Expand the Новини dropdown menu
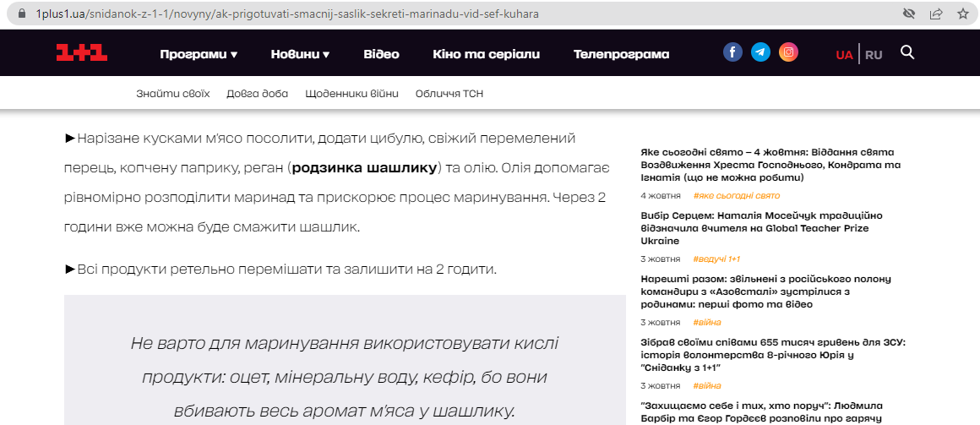Viewport: 980px width, 425px height. click(300, 54)
